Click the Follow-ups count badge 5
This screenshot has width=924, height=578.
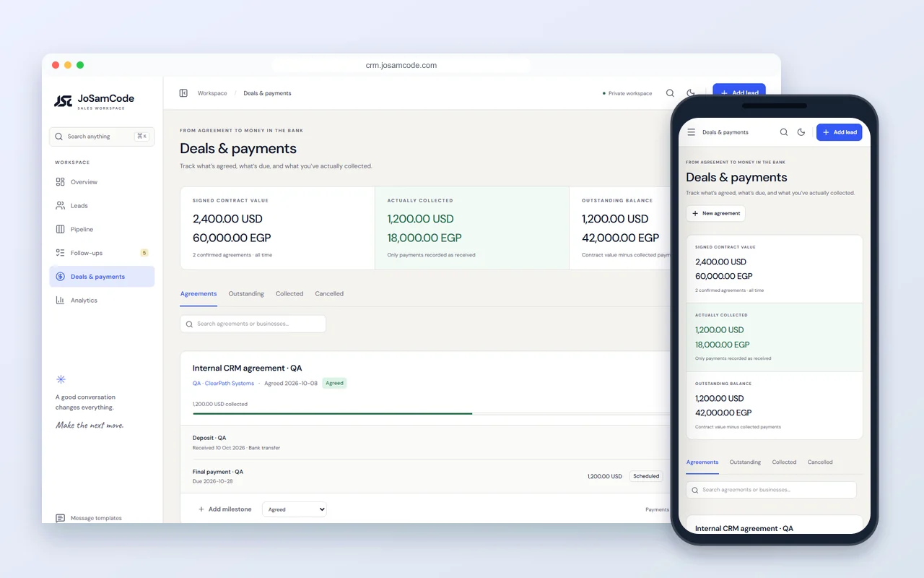(144, 253)
